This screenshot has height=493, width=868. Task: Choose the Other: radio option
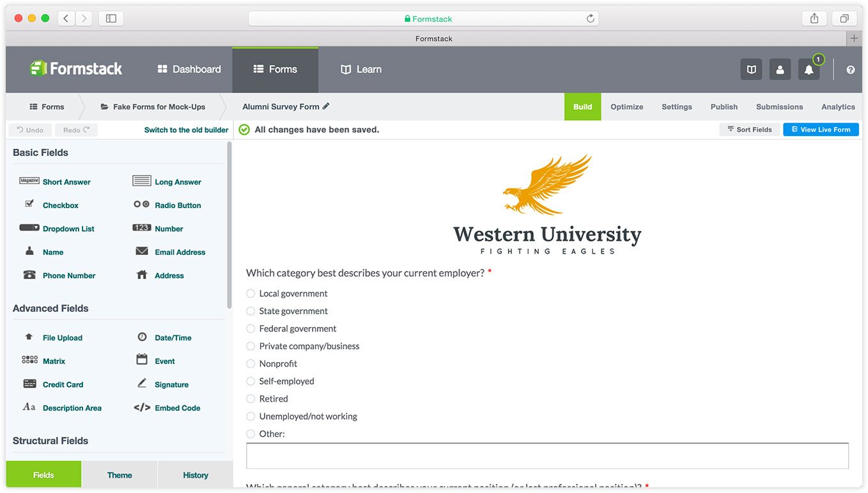pyautogui.click(x=251, y=434)
